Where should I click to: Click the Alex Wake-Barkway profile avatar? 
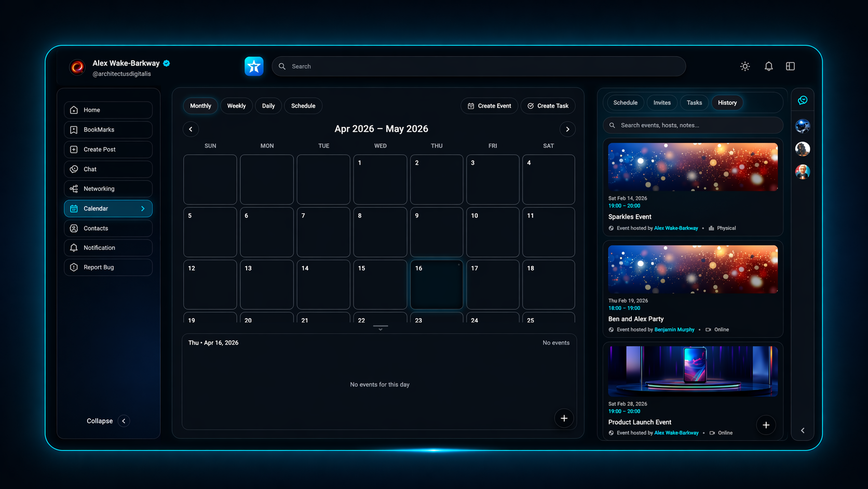click(77, 67)
